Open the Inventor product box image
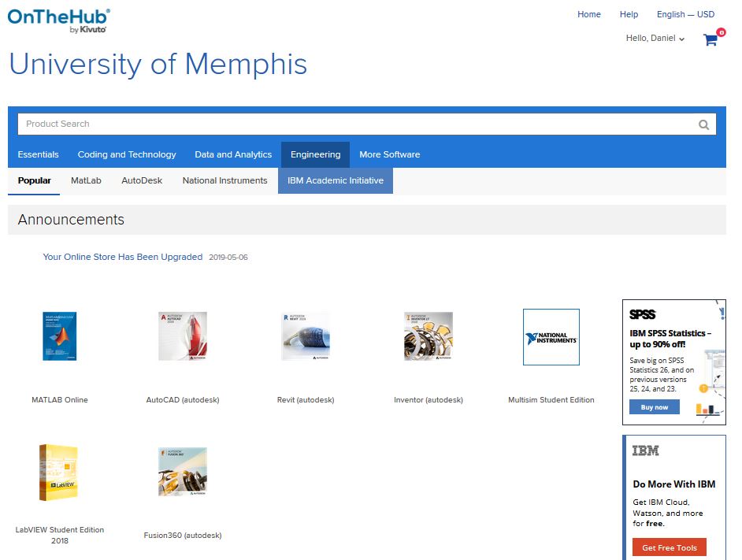Viewport: 742px width, 560px height. (429, 336)
